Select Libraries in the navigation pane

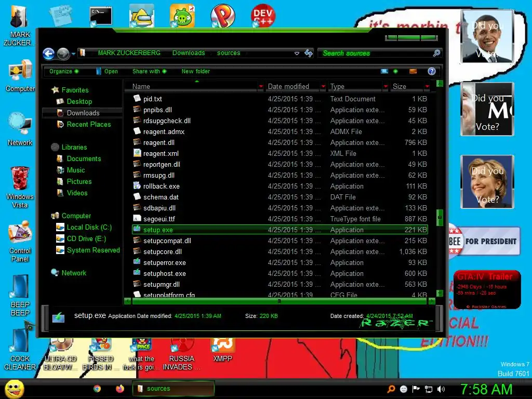pos(74,147)
